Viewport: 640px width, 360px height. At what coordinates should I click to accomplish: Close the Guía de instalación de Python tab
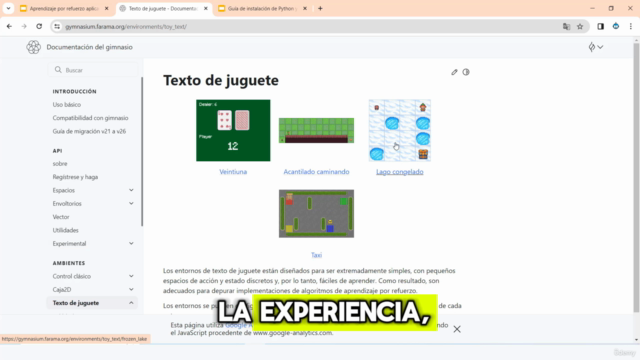tap(304, 8)
